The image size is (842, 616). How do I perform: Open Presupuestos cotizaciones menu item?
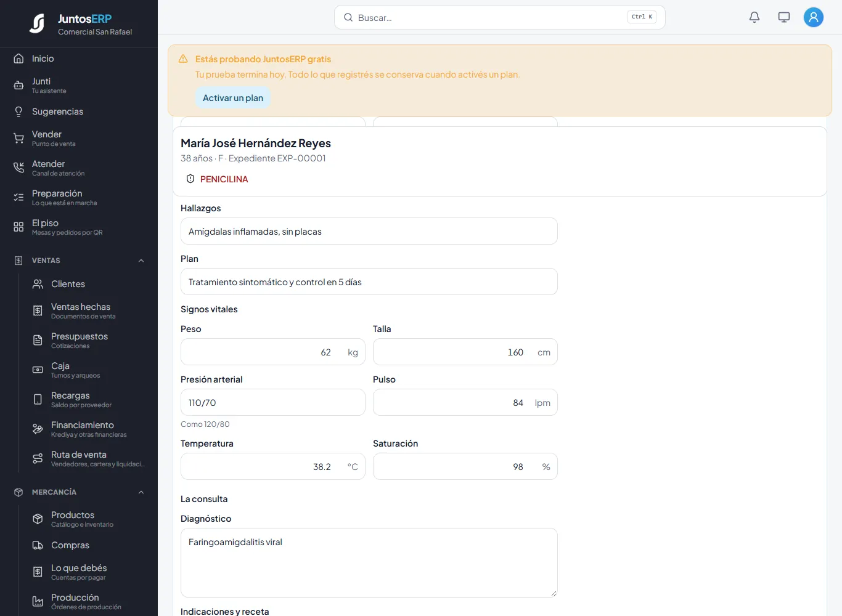click(88, 341)
